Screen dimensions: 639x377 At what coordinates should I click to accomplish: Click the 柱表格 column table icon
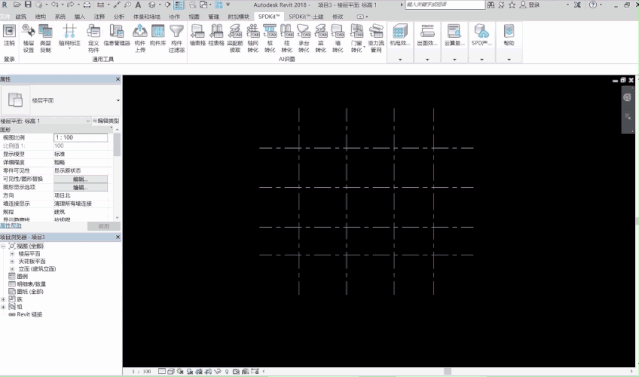tap(216, 31)
